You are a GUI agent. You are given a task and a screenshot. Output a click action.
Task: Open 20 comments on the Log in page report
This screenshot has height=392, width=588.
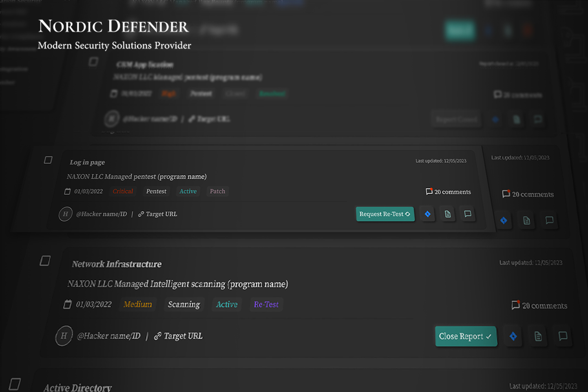(x=447, y=192)
